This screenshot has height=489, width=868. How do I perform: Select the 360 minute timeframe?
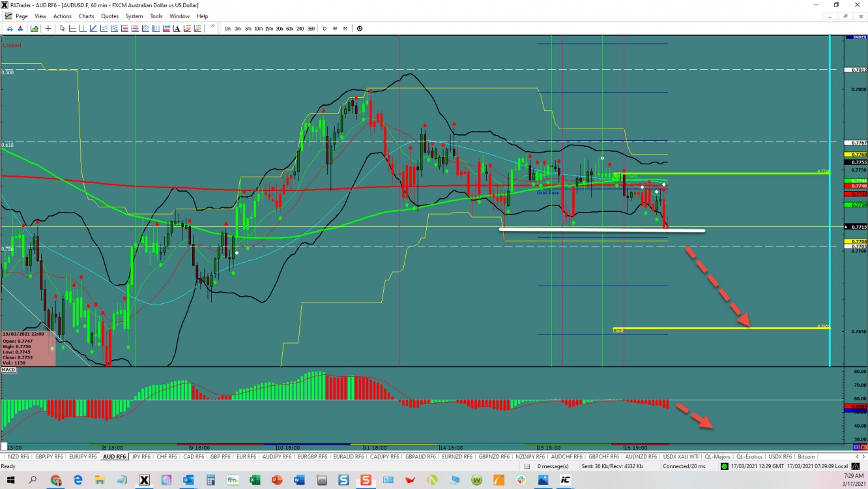311,29
